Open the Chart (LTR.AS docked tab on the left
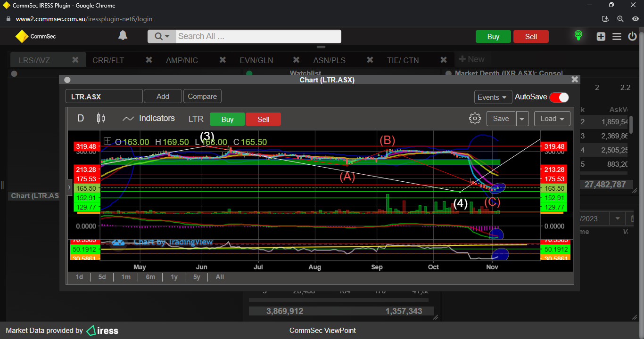The image size is (644, 339). 34,195
